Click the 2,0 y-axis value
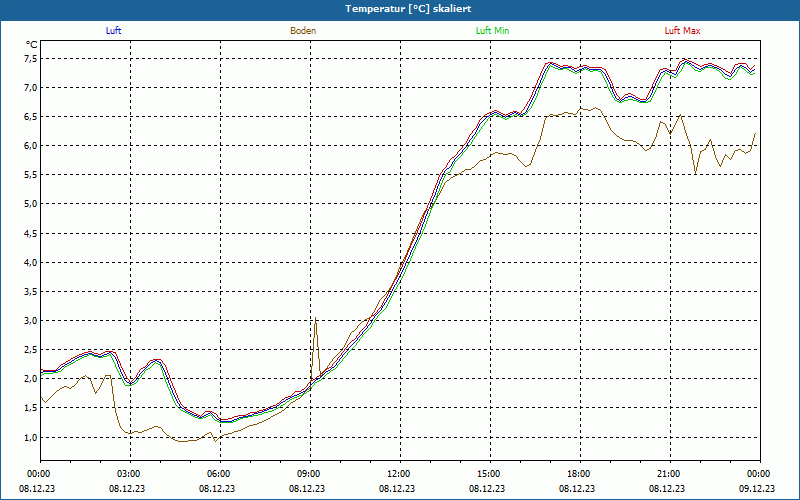Image resolution: width=800 pixels, height=500 pixels. [31, 379]
